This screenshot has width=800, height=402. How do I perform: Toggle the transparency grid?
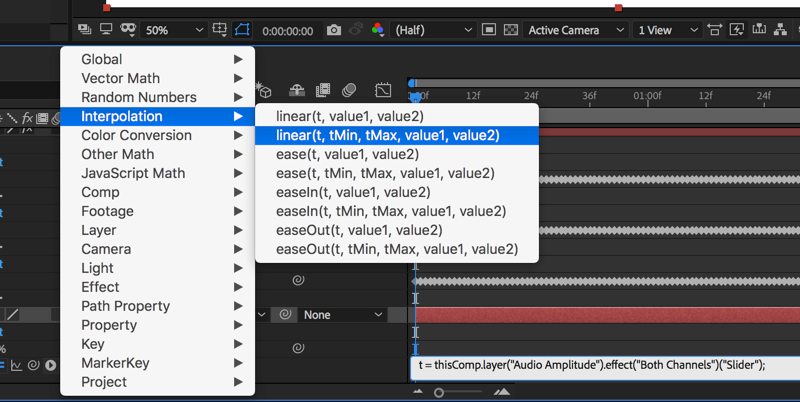coord(511,31)
